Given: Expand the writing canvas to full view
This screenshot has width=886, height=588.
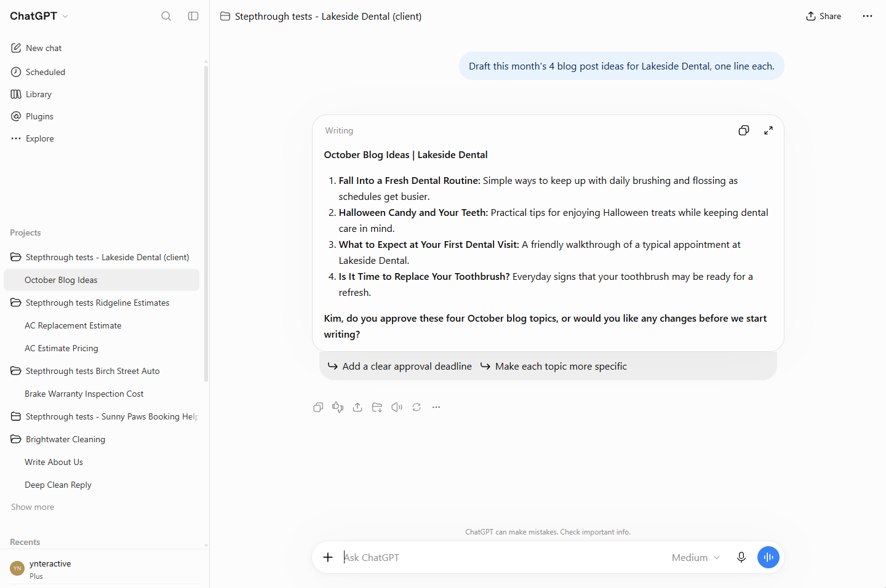Looking at the screenshot, I should [768, 130].
